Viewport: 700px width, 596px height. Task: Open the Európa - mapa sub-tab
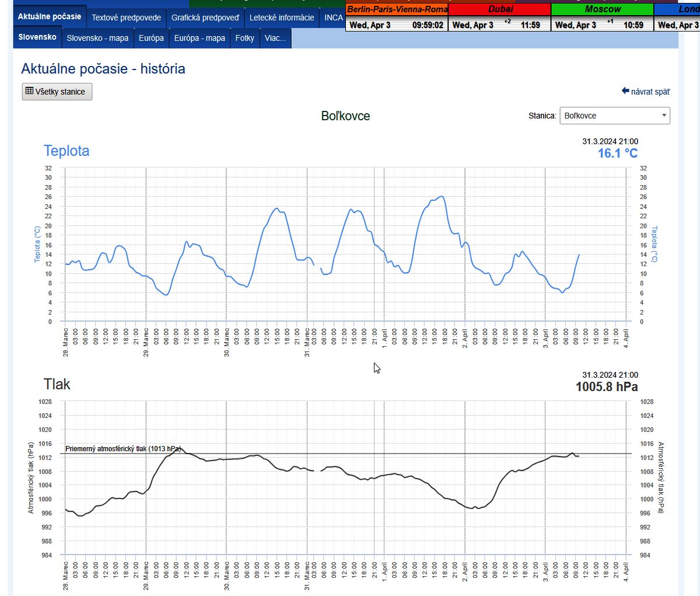tap(199, 38)
